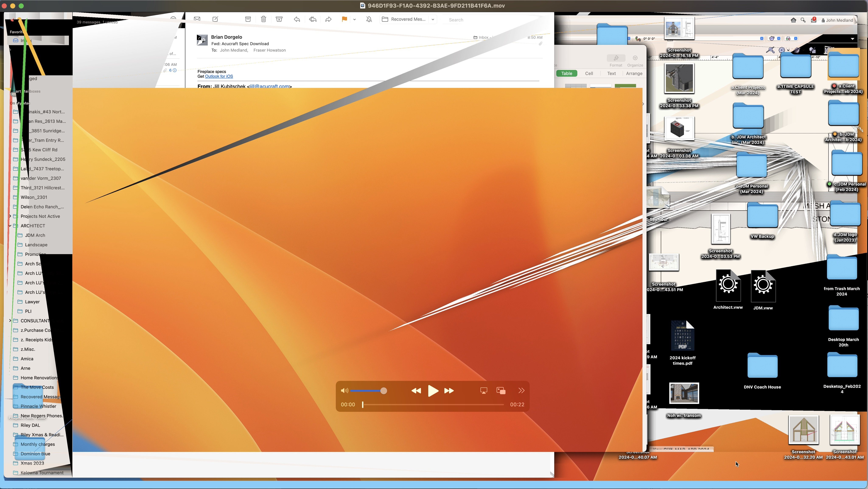Move message to Junk
The height and width of the screenshot is (489, 868).
point(279,19)
